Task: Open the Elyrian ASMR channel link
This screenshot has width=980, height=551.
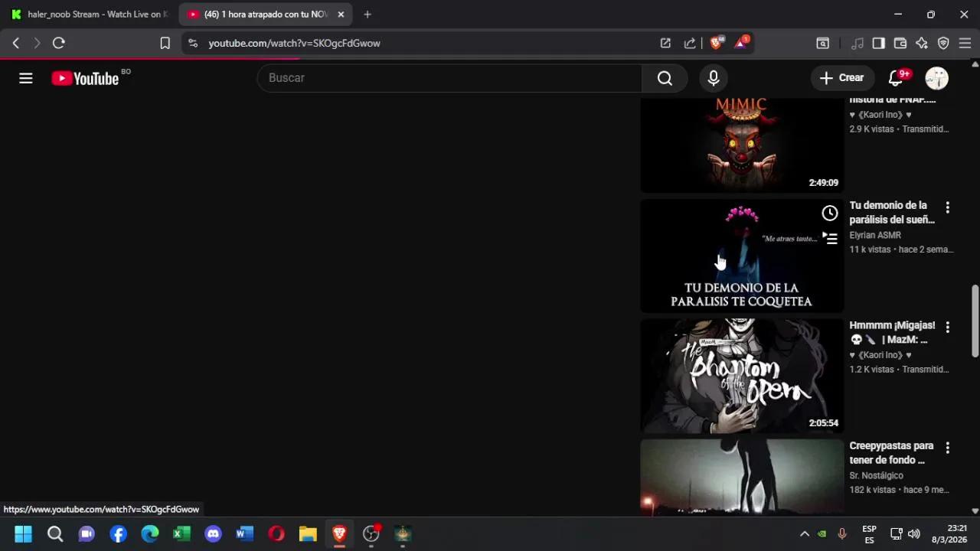Action: (874, 235)
